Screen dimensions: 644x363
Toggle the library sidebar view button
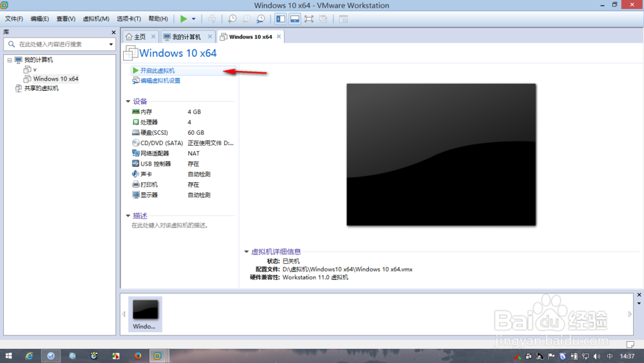tap(281, 19)
